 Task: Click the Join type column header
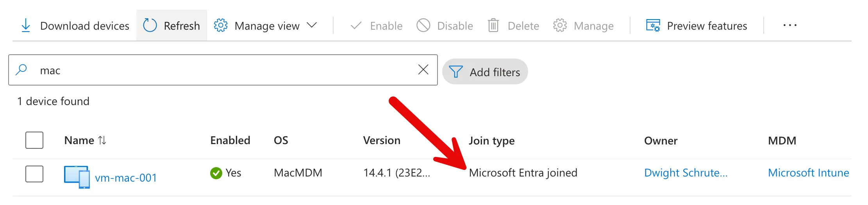pyautogui.click(x=492, y=141)
